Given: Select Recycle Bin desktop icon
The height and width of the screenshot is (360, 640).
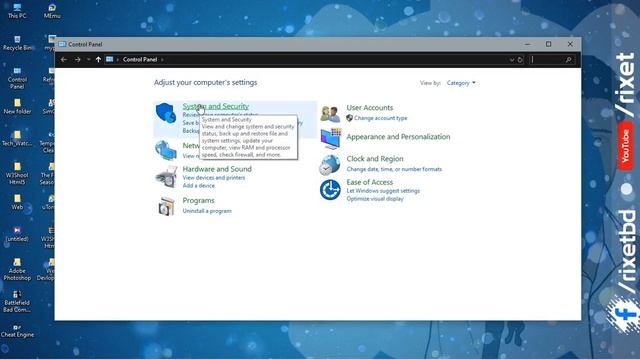Looking at the screenshot, I should pos(17,43).
